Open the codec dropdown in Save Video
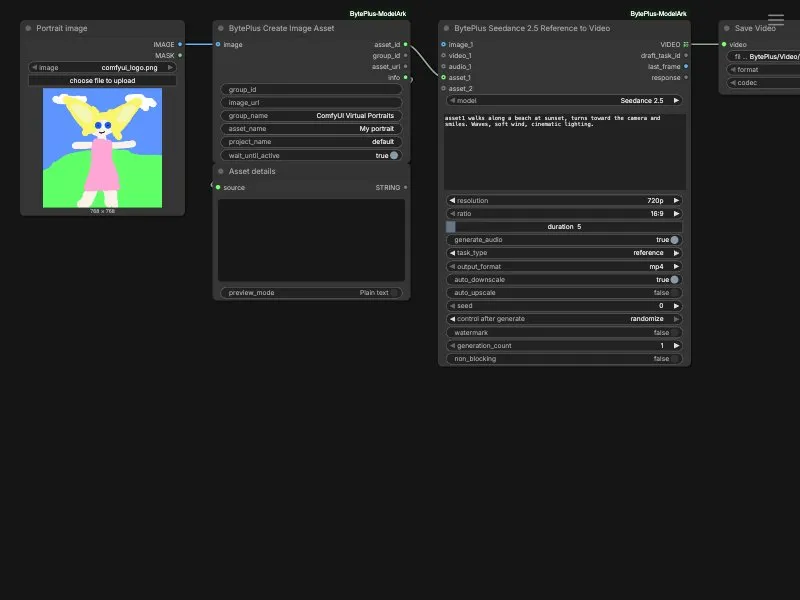This screenshot has height=600, width=800. [x=763, y=83]
